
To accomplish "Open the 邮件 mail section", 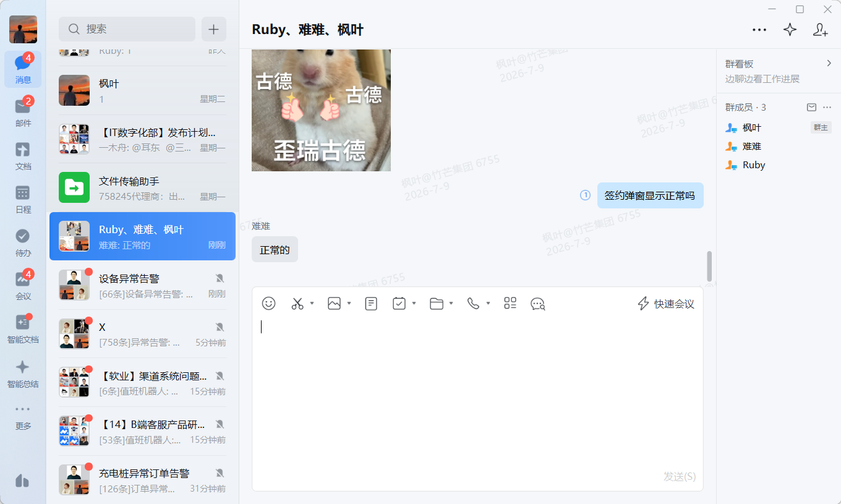I will point(23,113).
